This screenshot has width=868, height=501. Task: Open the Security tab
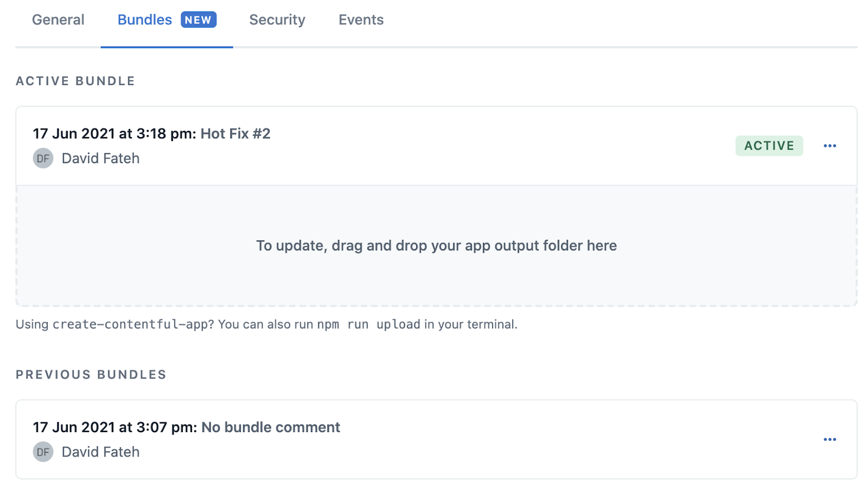[277, 20]
